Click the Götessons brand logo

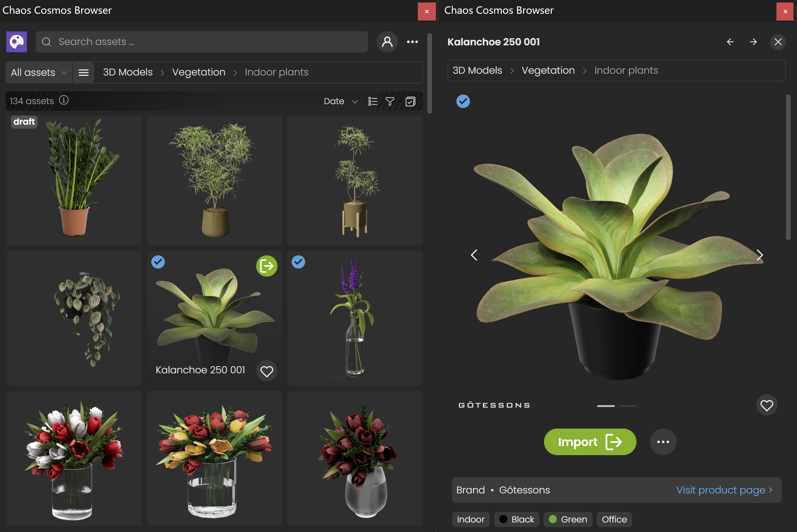coord(494,405)
